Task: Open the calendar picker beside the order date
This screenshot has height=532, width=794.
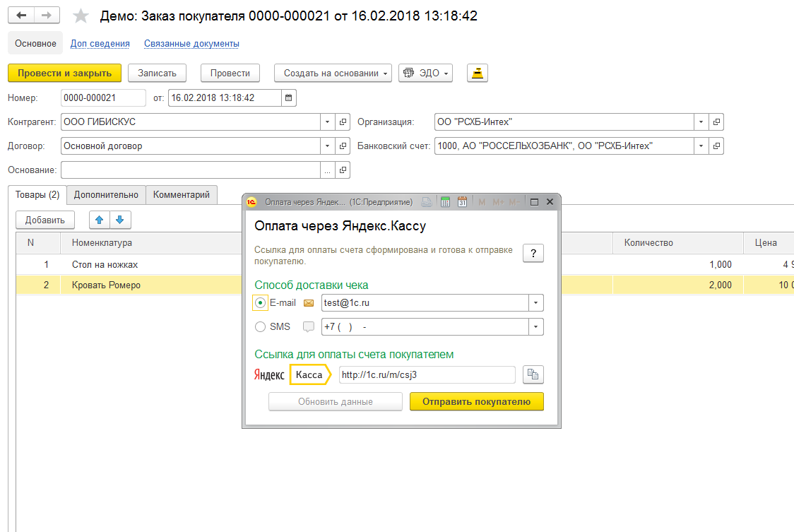Action: pyautogui.click(x=289, y=97)
